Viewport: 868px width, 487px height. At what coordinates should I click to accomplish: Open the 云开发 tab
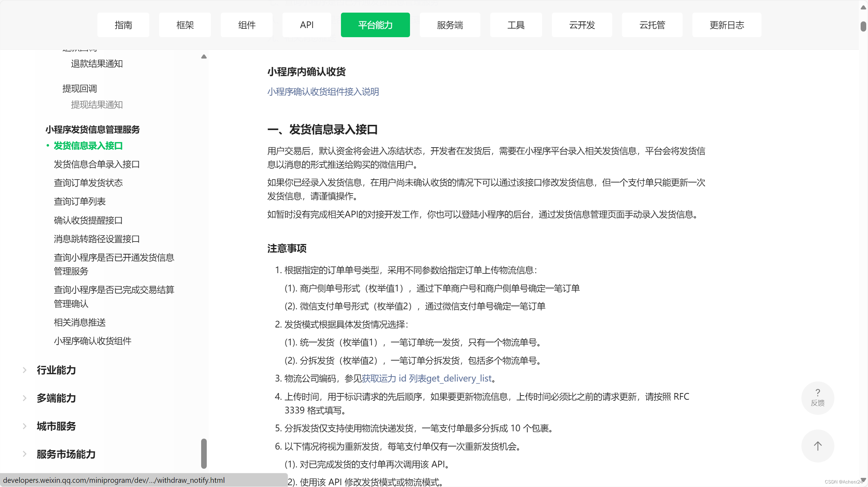pyautogui.click(x=582, y=25)
